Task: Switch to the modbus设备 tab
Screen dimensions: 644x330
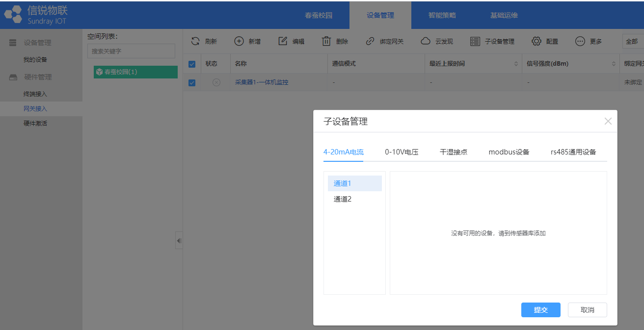Action: [x=509, y=152]
